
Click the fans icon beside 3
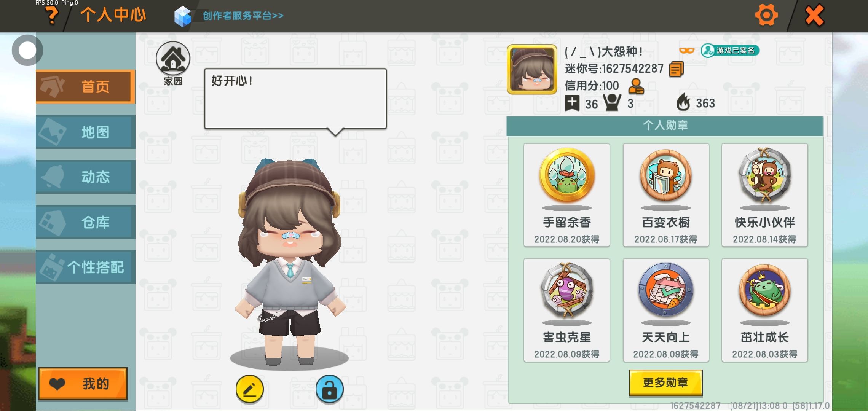tap(612, 103)
